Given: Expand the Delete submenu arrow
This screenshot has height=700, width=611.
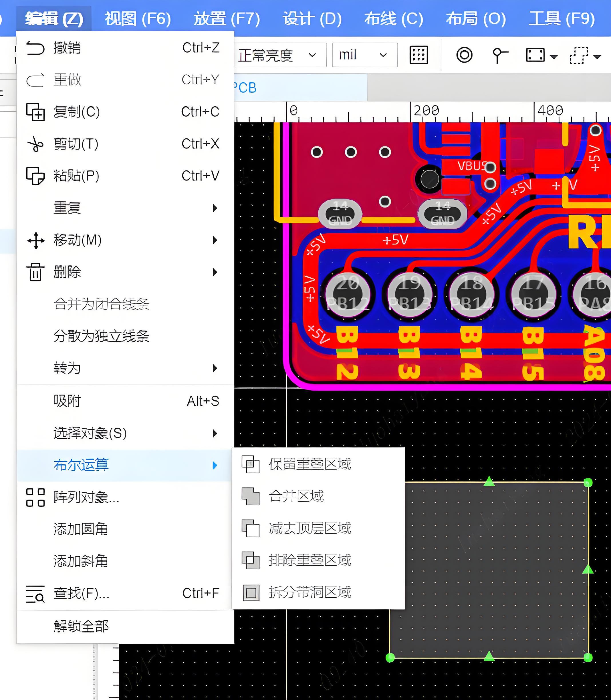Looking at the screenshot, I should tap(215, 272).
